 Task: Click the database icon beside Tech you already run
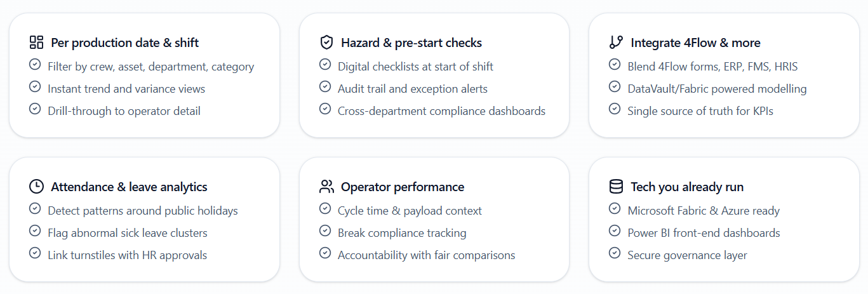tap(616, 187)
